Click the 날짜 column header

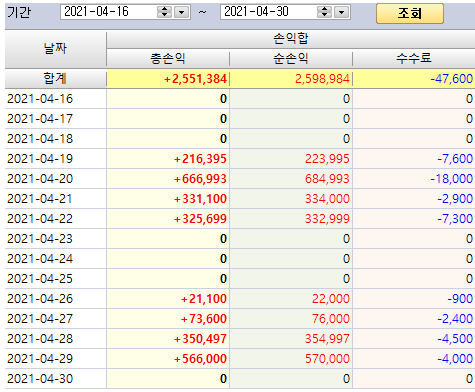[x=56, y=49]
